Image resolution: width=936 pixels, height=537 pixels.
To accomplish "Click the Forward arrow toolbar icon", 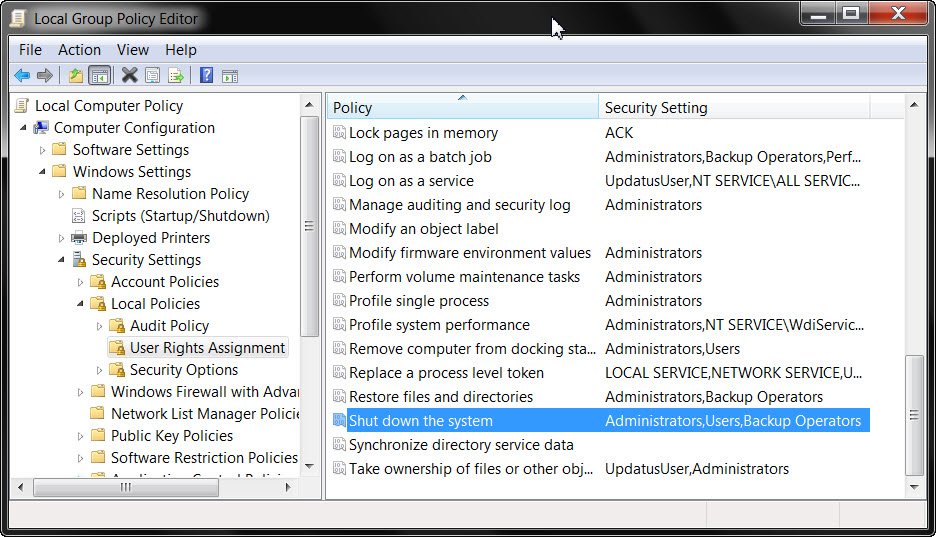I will (x=45, y=76).
